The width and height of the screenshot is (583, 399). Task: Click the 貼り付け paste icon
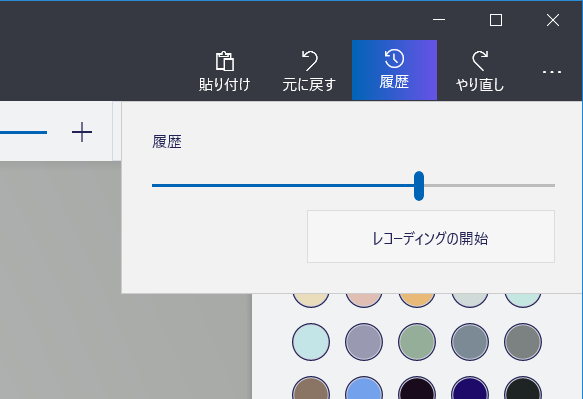tap(225, 61)
